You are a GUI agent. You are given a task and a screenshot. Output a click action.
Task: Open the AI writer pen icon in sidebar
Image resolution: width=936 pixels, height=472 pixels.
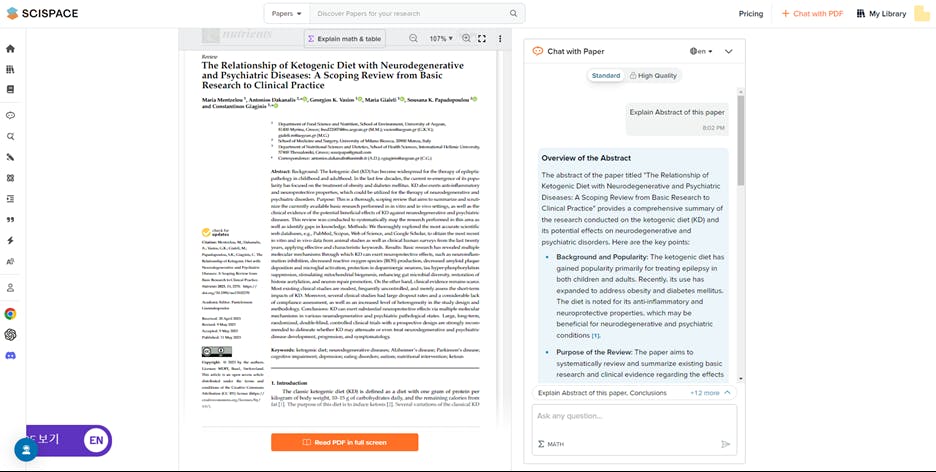[x=10, y=157]
